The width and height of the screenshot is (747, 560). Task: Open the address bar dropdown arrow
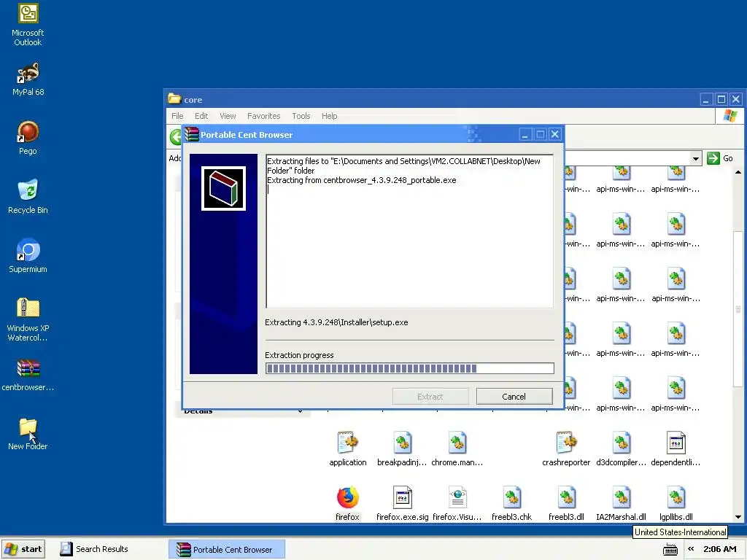695,158
